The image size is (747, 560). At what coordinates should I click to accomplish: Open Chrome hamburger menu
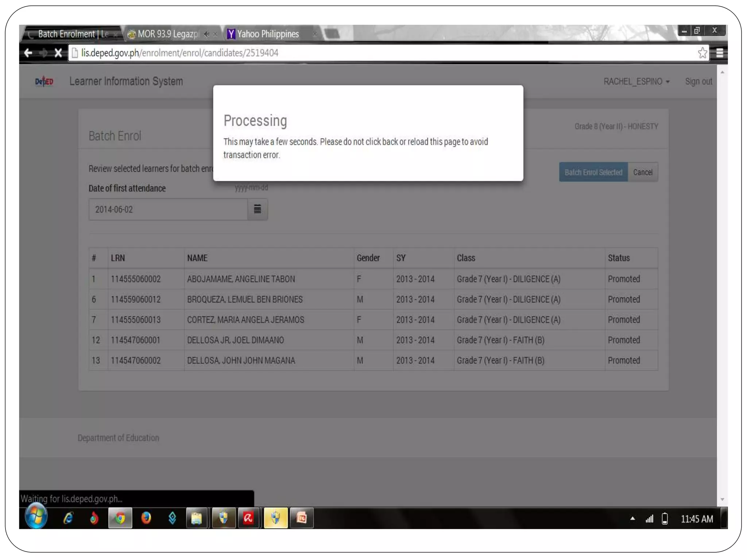pos(720,53)
